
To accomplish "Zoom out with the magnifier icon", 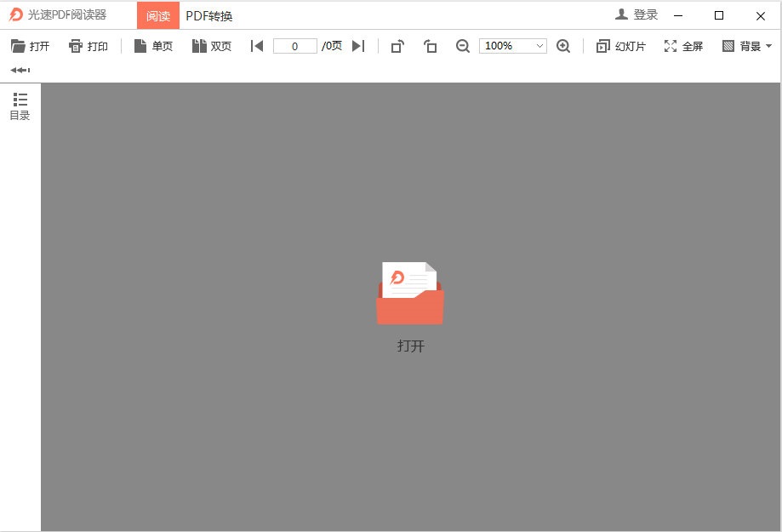I will click(x=463, y=46).
